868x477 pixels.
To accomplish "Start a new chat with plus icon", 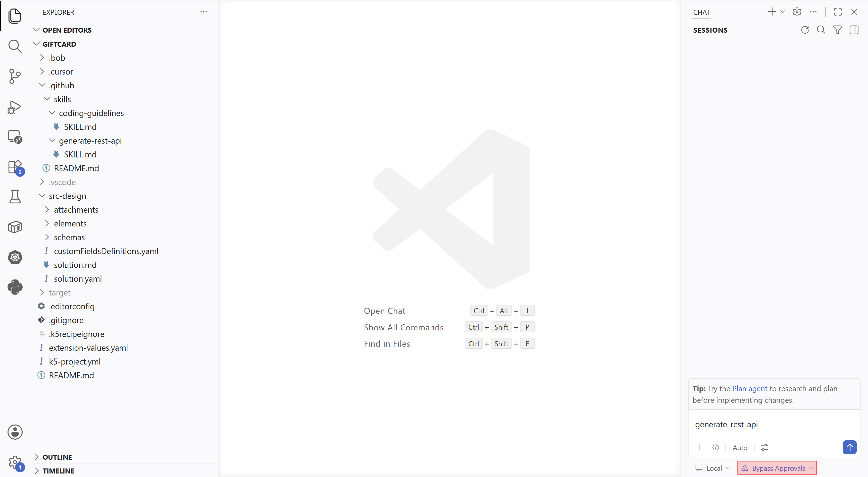I will coord(772,12).
